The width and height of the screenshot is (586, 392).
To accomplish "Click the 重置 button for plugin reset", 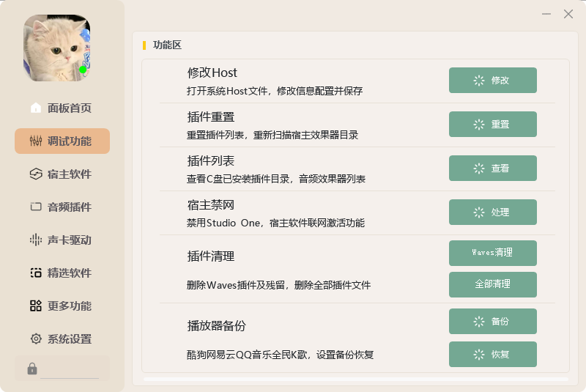I will 492,124.
